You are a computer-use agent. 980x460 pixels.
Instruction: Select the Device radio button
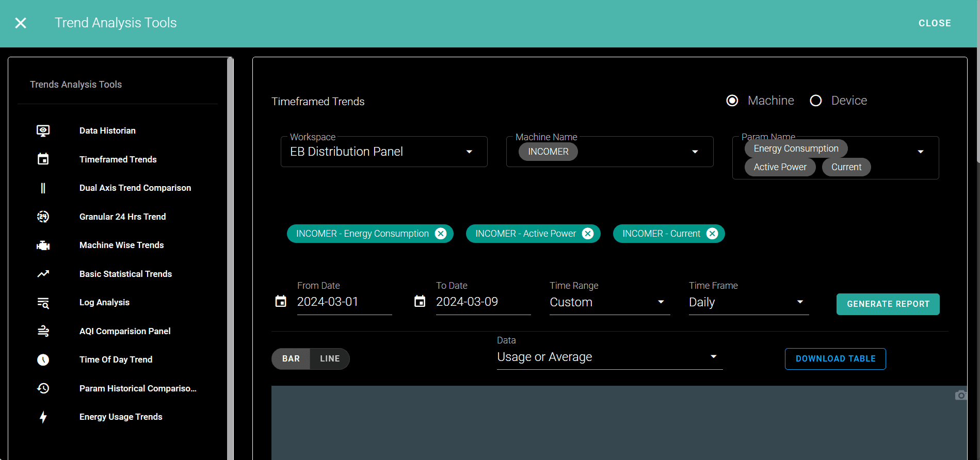[x=815, y=101]
